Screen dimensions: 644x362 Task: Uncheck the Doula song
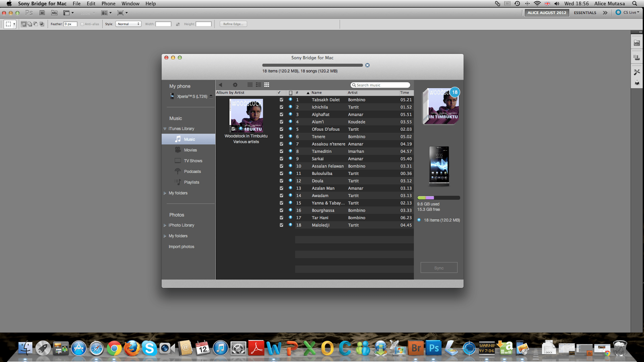(281, 181)
